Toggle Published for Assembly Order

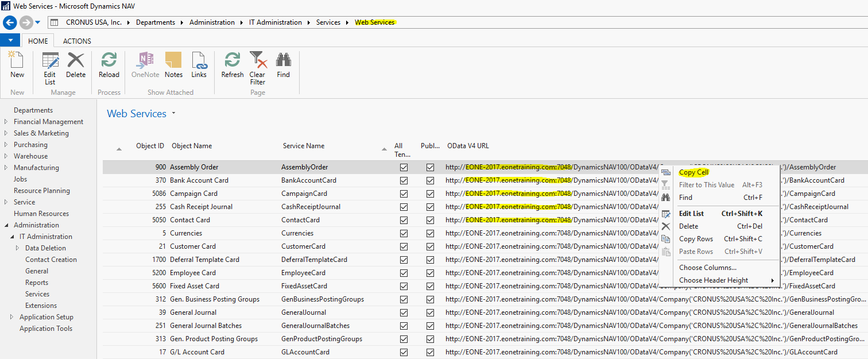tap(430, 167)
